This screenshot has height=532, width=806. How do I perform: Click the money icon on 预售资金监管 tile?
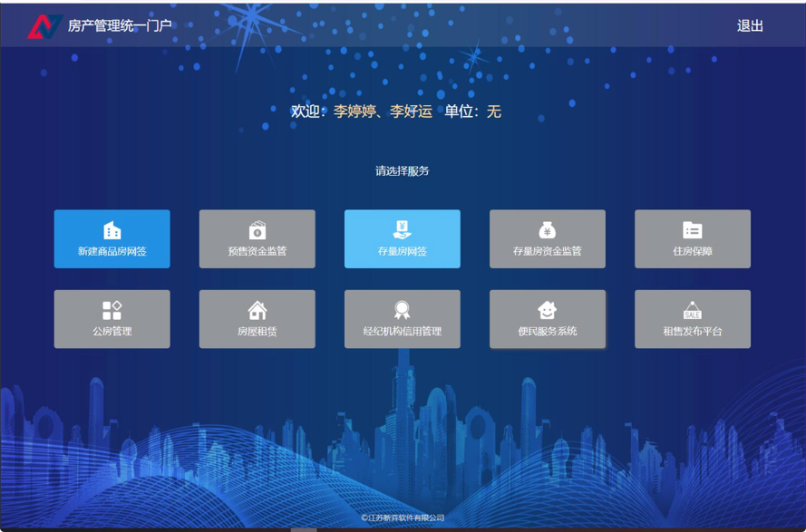(x=257, y=230)
